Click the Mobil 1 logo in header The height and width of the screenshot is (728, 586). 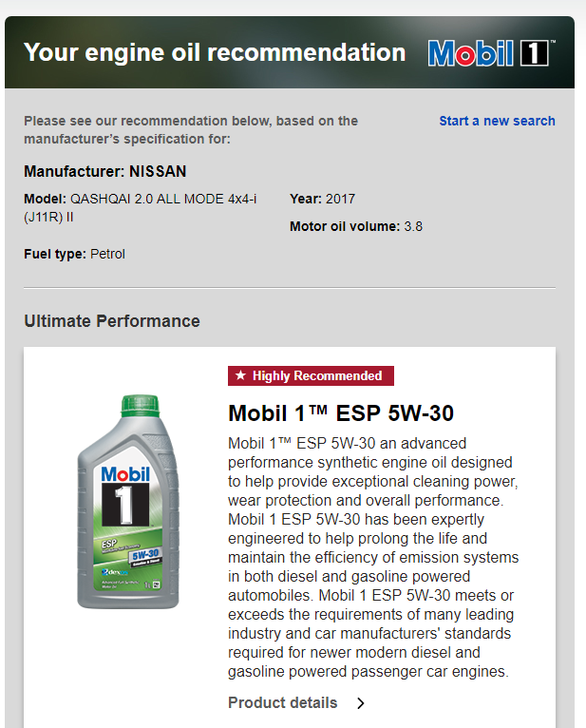pyautogui.click(x=491, y=53)
